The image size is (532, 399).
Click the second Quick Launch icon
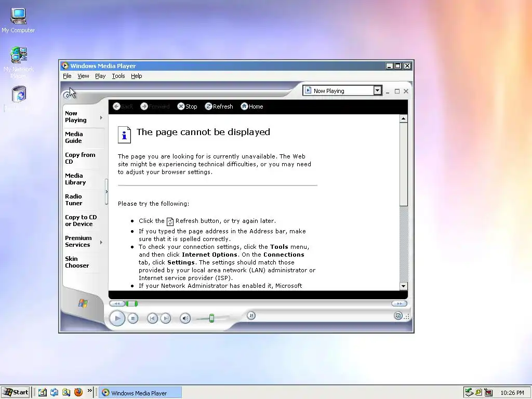point(54,392)
